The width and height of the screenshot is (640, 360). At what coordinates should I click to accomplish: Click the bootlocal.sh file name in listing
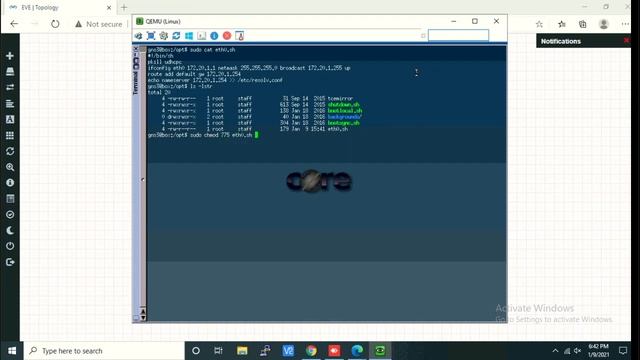pos(344,111)
